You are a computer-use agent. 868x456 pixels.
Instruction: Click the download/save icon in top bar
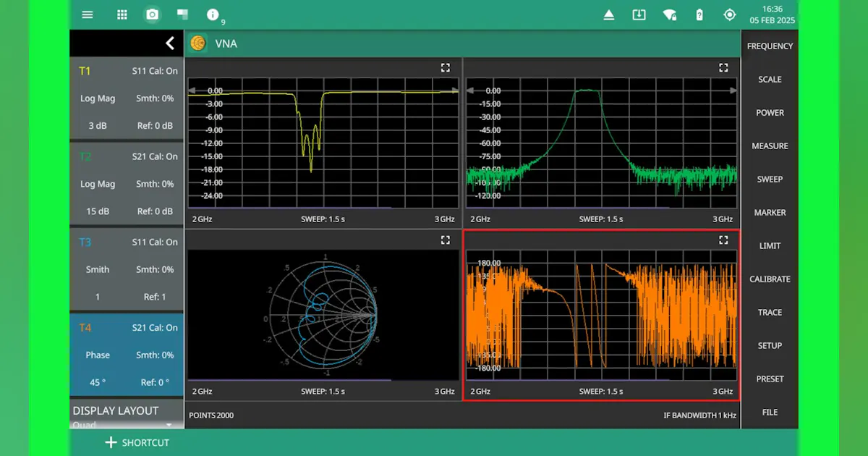pyautogui.click(x=639, y=14)
